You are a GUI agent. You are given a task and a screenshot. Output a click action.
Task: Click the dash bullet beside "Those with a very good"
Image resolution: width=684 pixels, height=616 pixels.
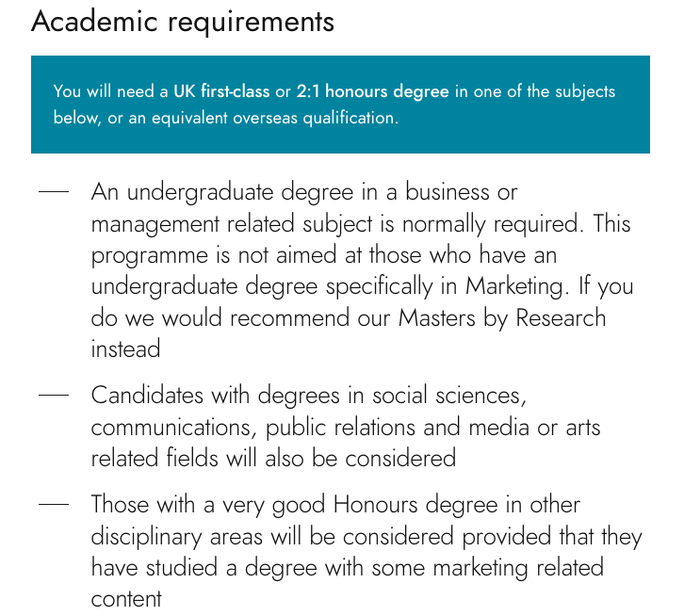[54, 505]
